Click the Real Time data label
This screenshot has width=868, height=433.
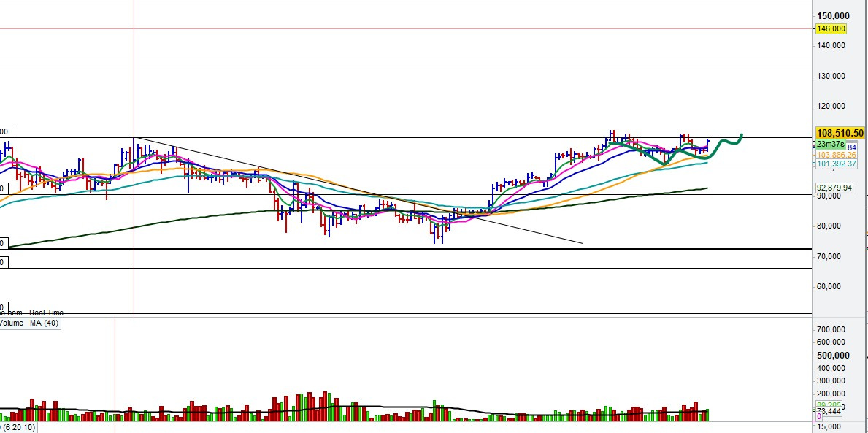pos(47,313)
